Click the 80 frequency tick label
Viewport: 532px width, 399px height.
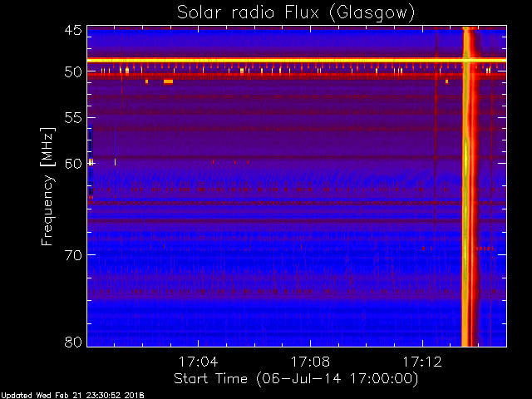(73, 342)
